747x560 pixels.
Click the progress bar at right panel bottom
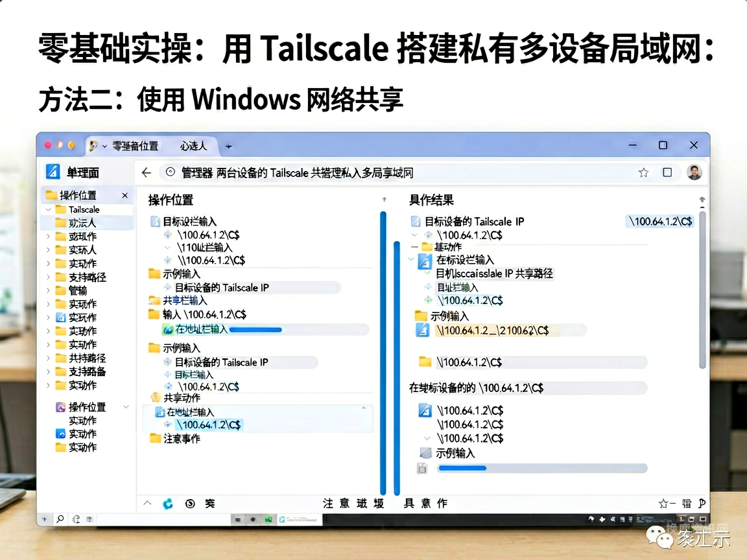pos(542,468)
